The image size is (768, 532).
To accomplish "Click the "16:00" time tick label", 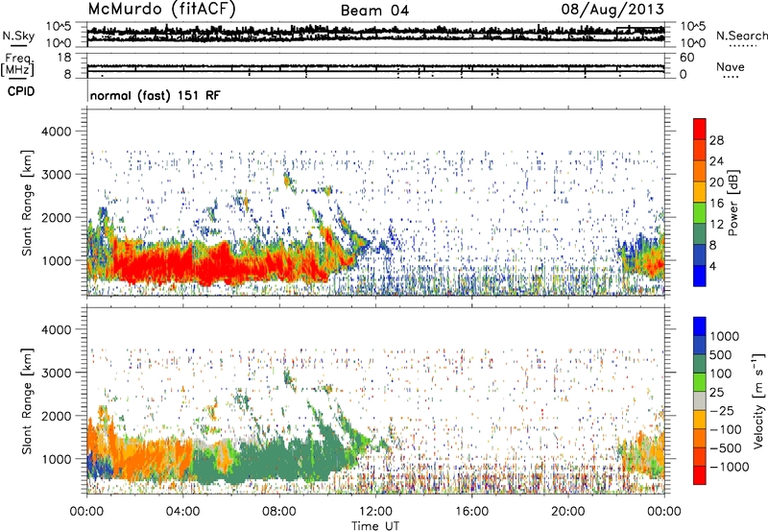I will click(x=471, y=512).
